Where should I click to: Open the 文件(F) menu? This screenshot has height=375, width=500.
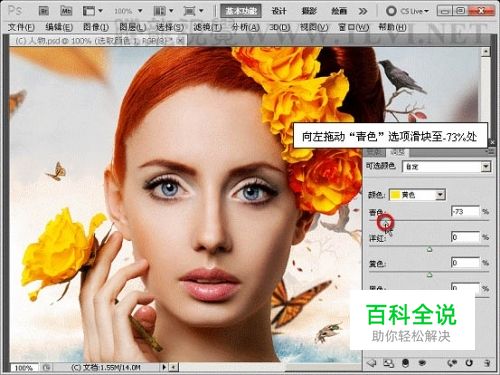click(21, 27)
